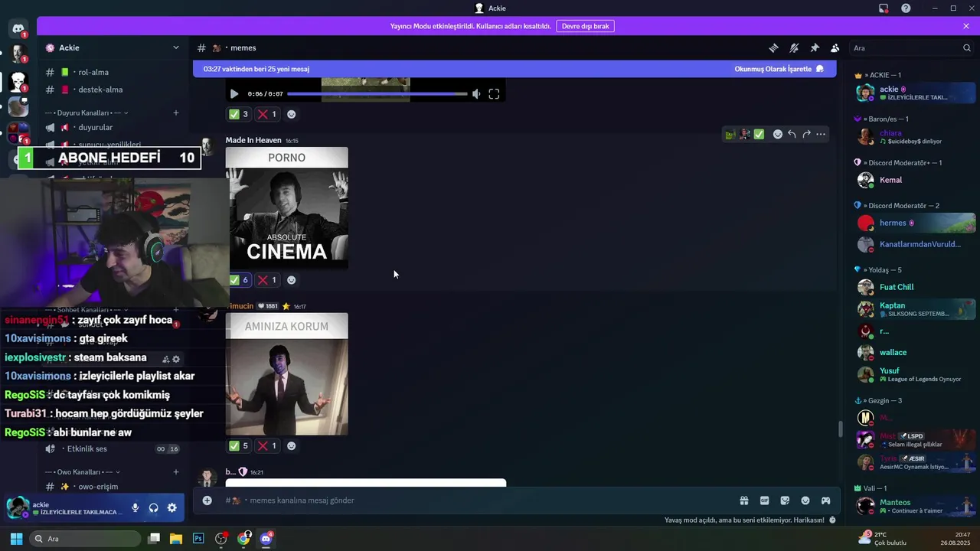Viewport: 980px width, 551px height.
Task: Mute the video volume icon
Action: tap(476, 94)
